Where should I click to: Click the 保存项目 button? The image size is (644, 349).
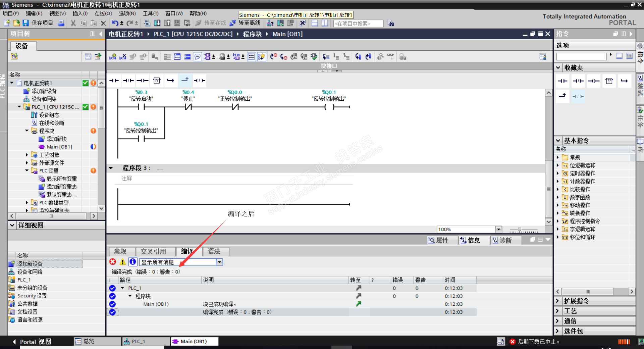(x=38, y=23)
